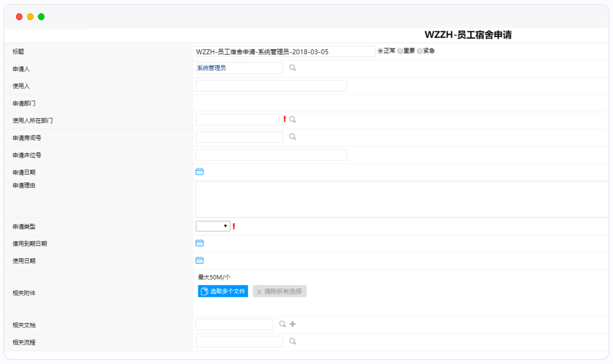Select the 重要 priority radio button
The image size is (613, 364).
[x=400, y=51]
